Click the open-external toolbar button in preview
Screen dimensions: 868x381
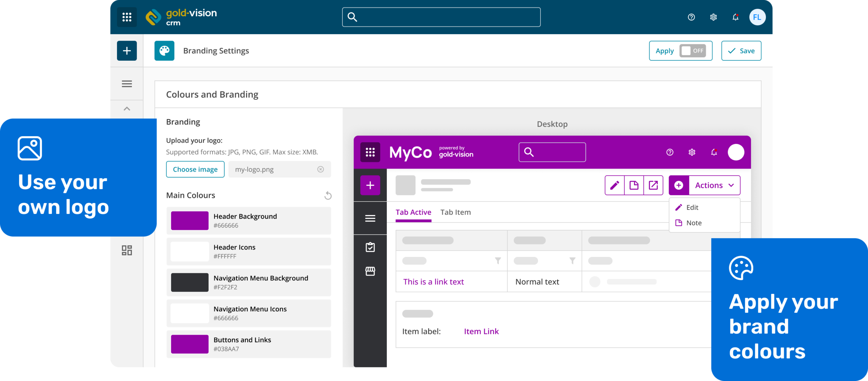click(x=653, y=185)
